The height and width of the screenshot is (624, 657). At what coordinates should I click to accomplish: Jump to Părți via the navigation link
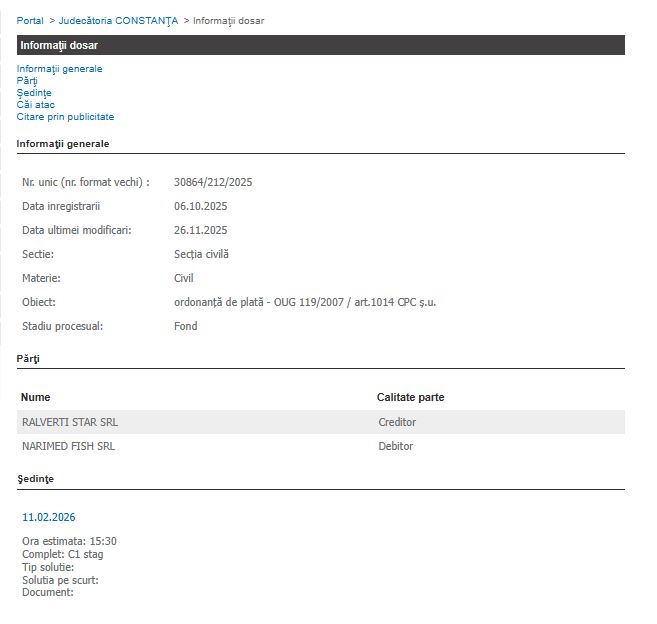[26, 81]
